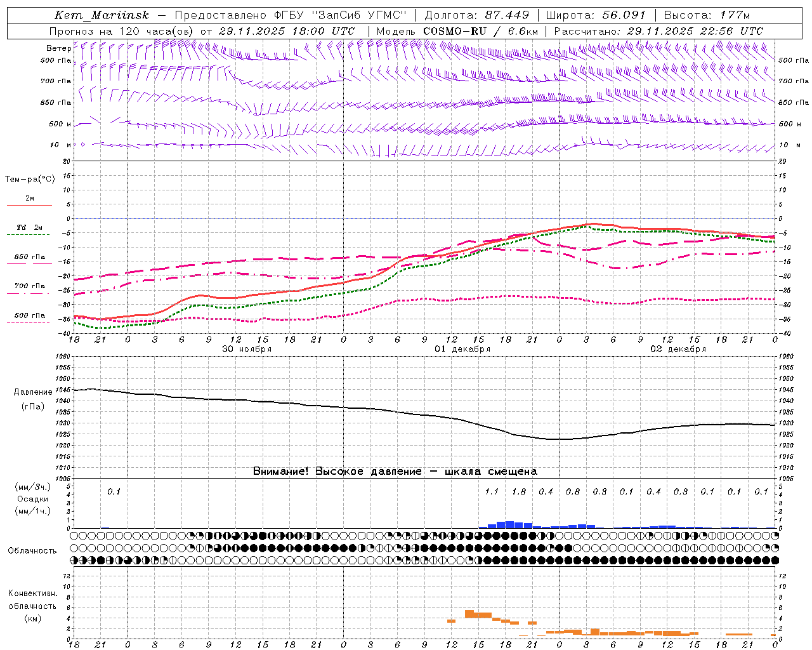Select the latitude value Широта: 56.091
Screen dimensions: 812x650
click(x=595, y=15)
